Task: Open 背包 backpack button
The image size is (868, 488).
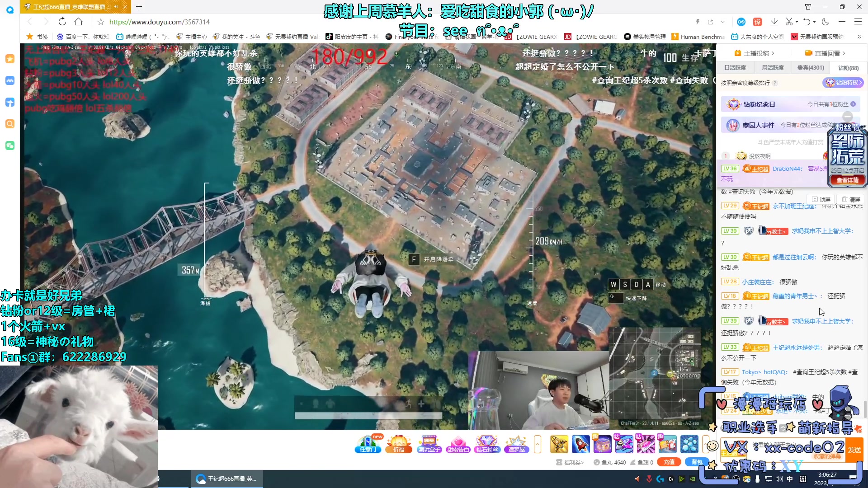Action: [697, 462]
